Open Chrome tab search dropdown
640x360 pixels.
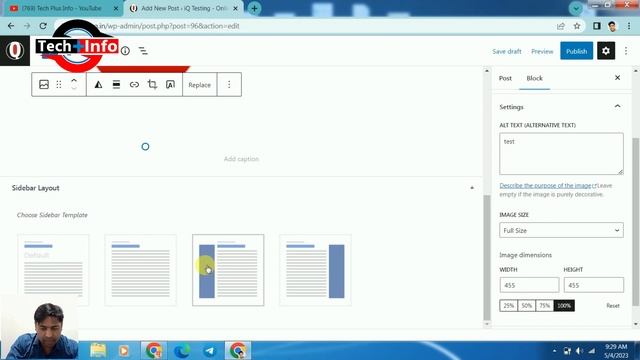[576, 8]
